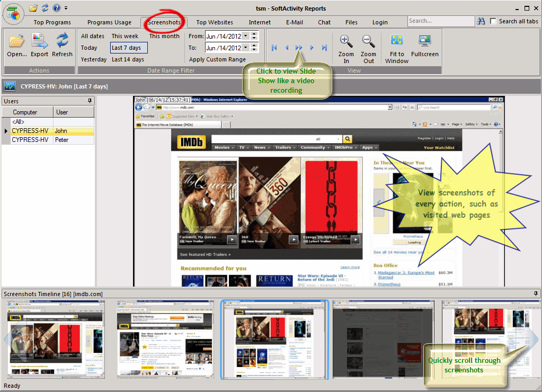Select the <All> users row

[x=48, y=122]
